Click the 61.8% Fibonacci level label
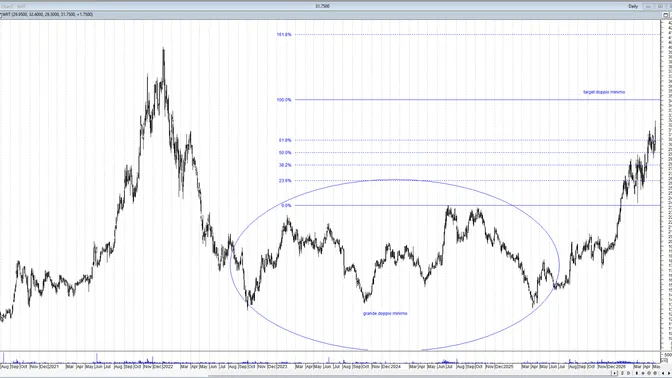672x378 pixels. pyautogui.click(x=285, y=140)
